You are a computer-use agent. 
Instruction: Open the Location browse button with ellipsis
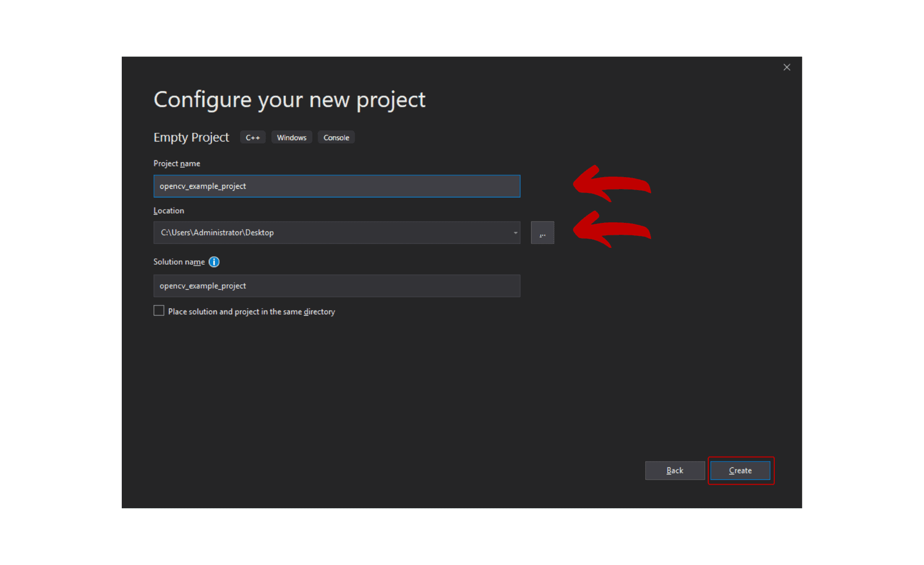tap(542, 233)
